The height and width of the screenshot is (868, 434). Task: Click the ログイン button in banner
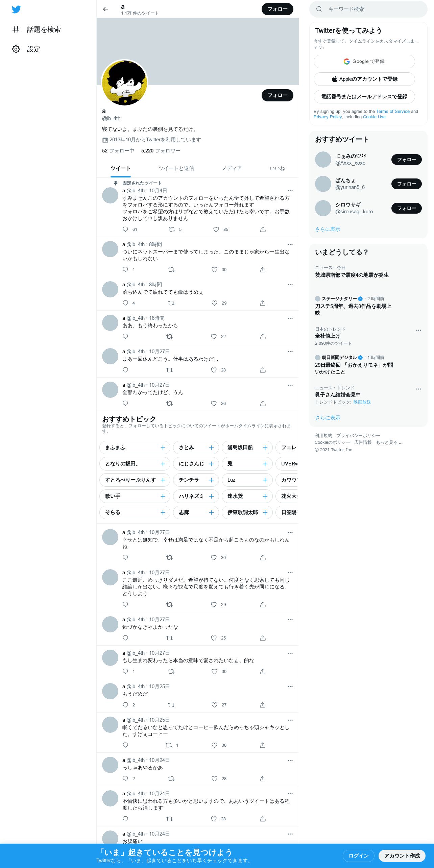pos(358,856)
